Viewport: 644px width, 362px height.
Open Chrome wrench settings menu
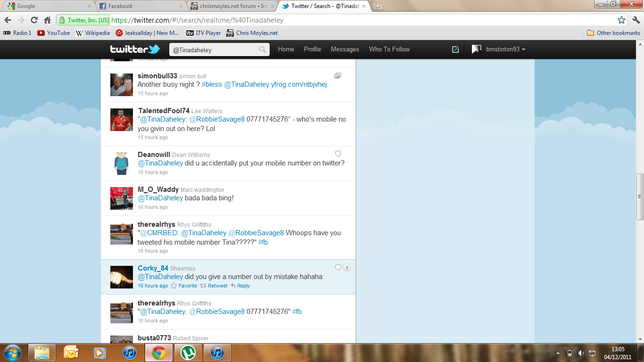[636, 20]
